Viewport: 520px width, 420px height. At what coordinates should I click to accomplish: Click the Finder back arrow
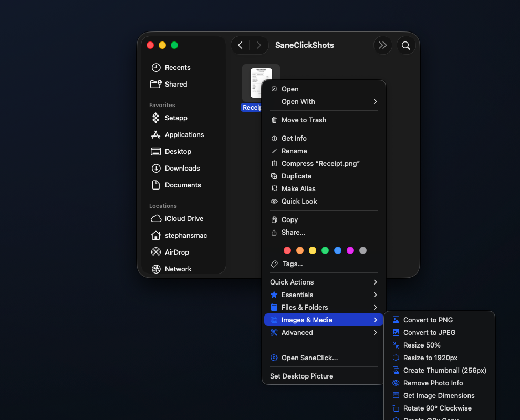(x=241, y=45)
